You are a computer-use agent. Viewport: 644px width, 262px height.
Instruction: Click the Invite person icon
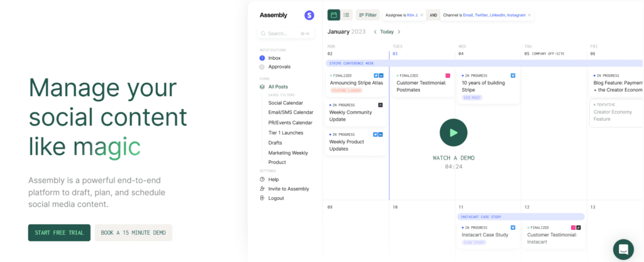pos(262,189)
